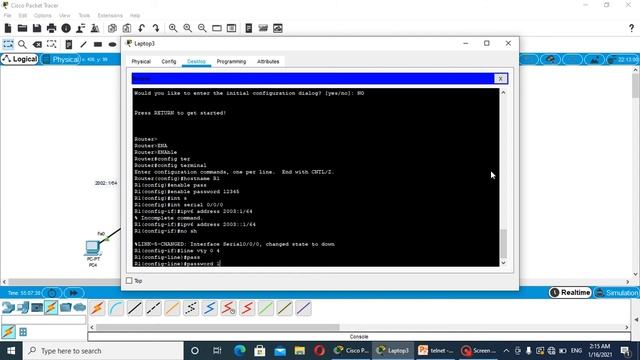Click the Print icon in toolbar
This screenshot has width=640, height=360.
pos(51,28)
